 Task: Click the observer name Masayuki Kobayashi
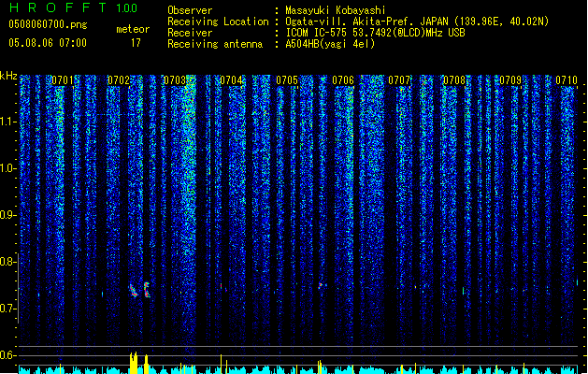tap(336, 10)
